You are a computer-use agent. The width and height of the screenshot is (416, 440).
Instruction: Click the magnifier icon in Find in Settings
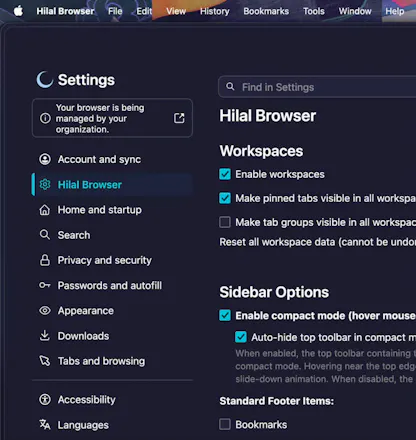(230, 87)
